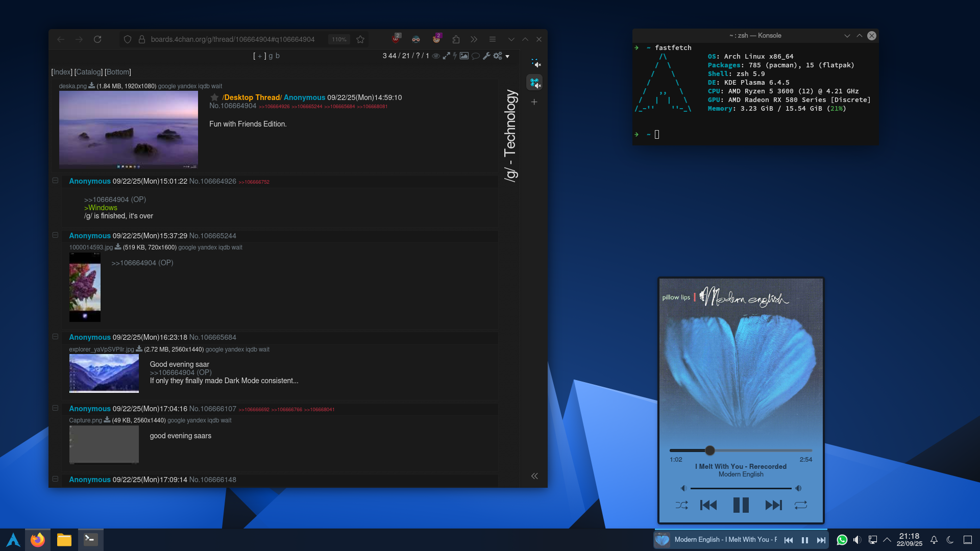Switch to board g in header
980x551 pixels.
click(271, 56)
